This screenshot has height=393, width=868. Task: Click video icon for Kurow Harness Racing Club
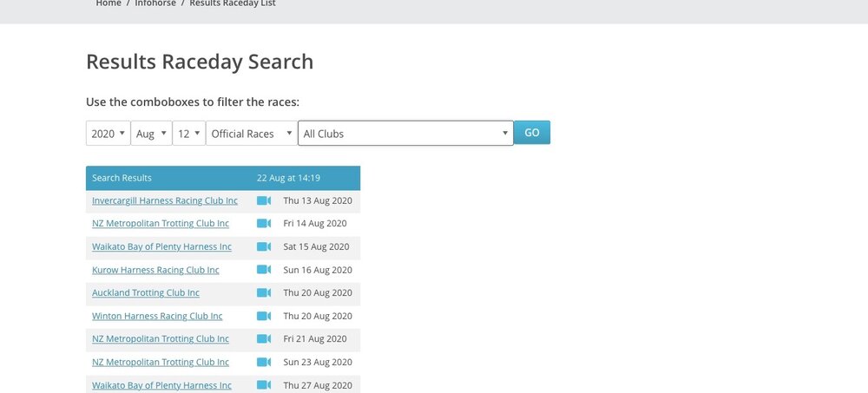[x=264, y=270]
